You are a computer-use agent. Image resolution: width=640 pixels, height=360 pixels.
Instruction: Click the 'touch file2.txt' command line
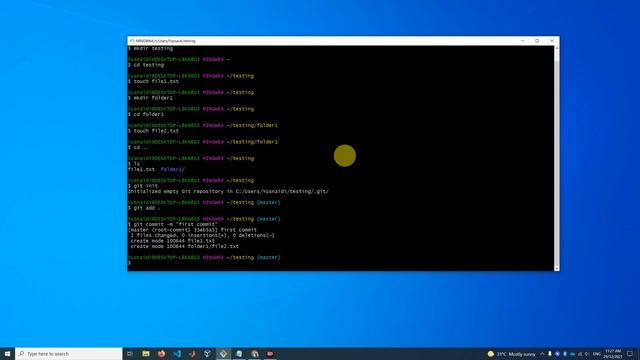pyautogui.click(x=153, y=131)
